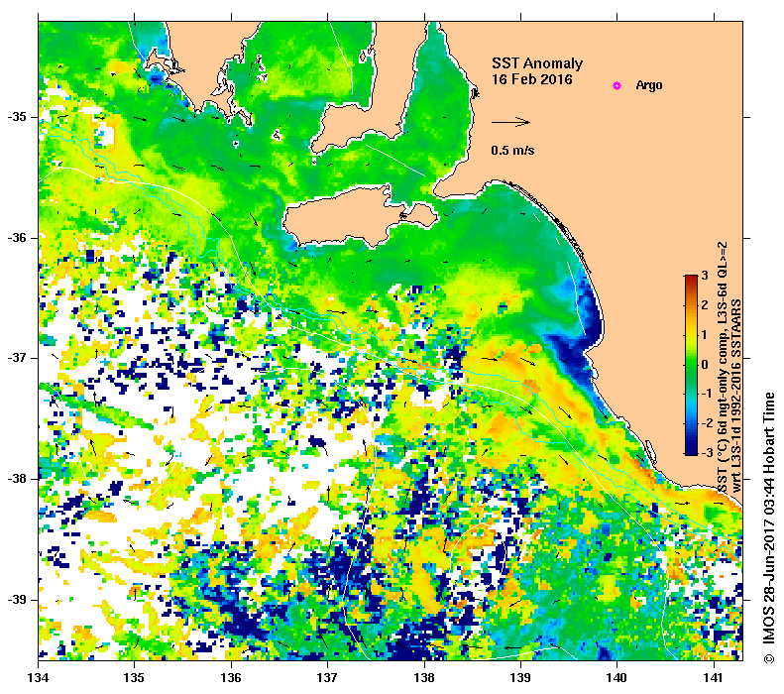Click the latitude axis label -39
The height and width of the screenshot is (694, 784).
click(17, 599)
